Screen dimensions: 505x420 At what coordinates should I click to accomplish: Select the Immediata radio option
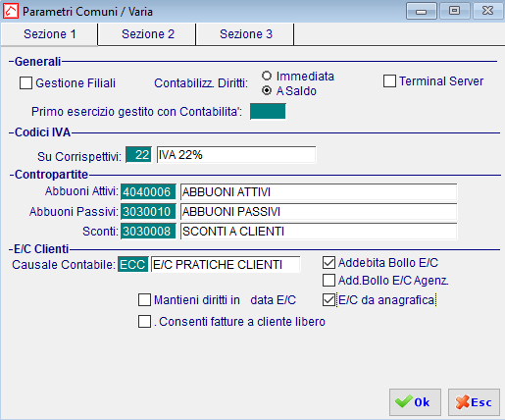(267, 76)
